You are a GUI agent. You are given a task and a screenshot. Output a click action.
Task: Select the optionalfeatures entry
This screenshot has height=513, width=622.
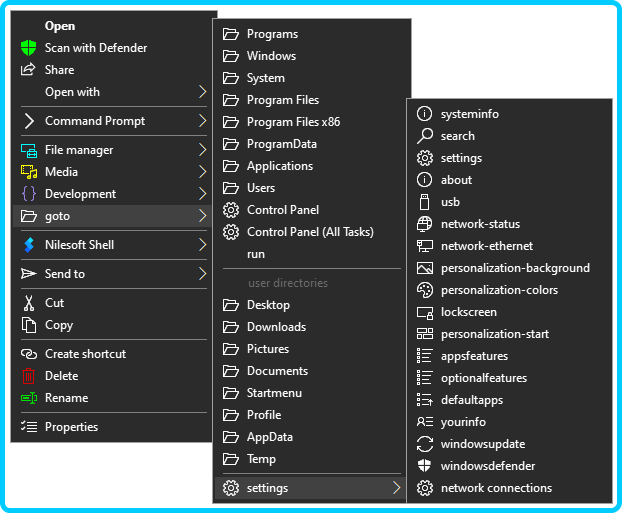point(509,378)
